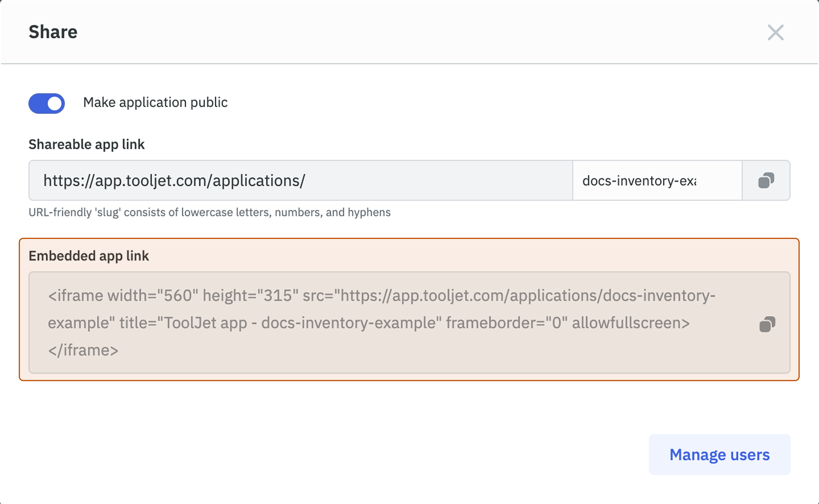
Task: Click the Share dialog title
Action: coord(53,32)
